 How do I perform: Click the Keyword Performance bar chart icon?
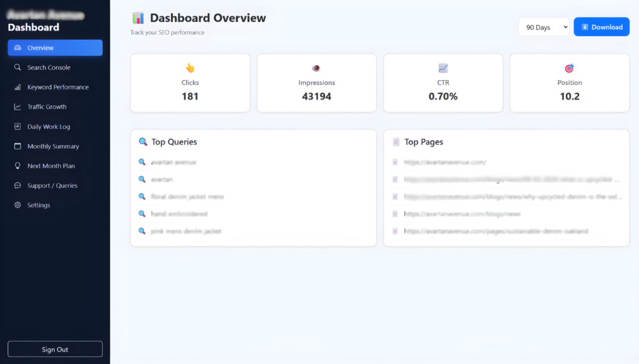17,87
